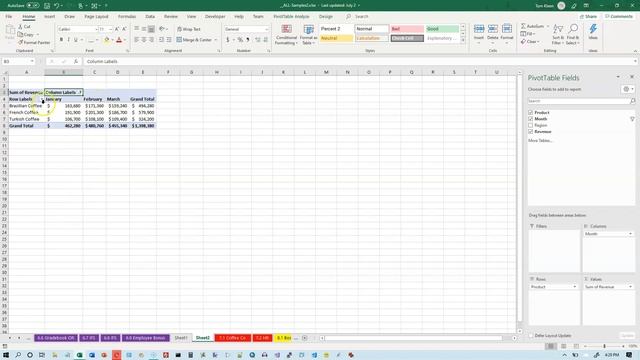Open the Column Labels filter dropdown
The height and width of the screenshot is (360, 640).
click(x=80, y=93)
